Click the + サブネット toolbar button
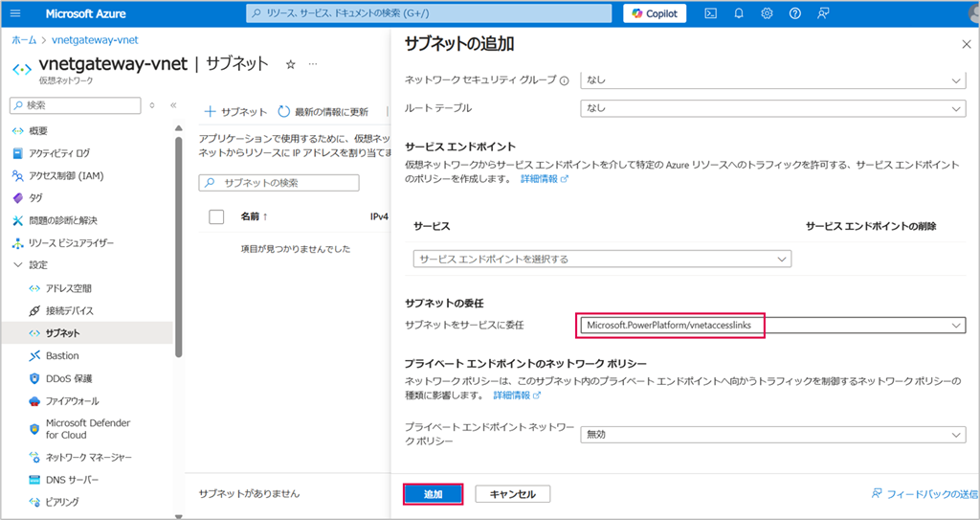Viewport: 980px width, 520px height. point(235,112)
